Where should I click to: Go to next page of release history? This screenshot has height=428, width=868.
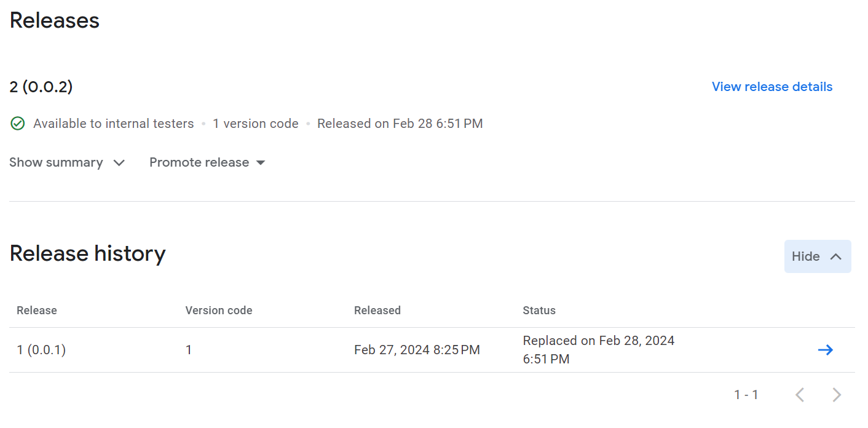[x=837, y=395]
